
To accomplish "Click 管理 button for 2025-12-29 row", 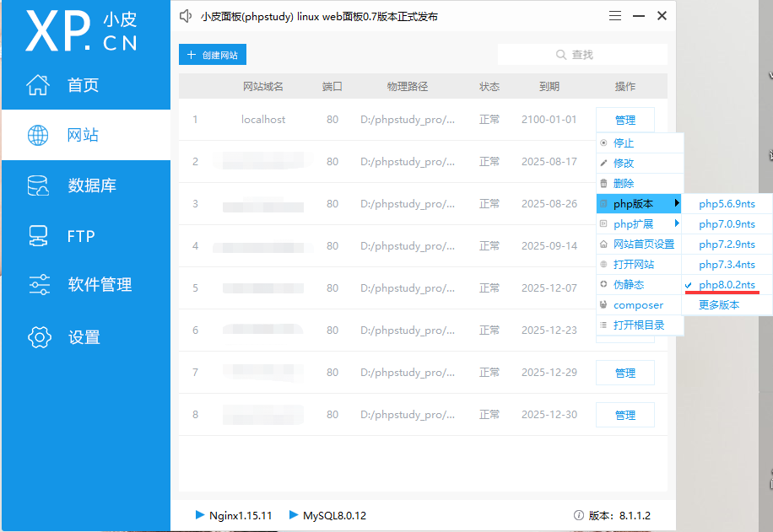I will pos(625,373).
